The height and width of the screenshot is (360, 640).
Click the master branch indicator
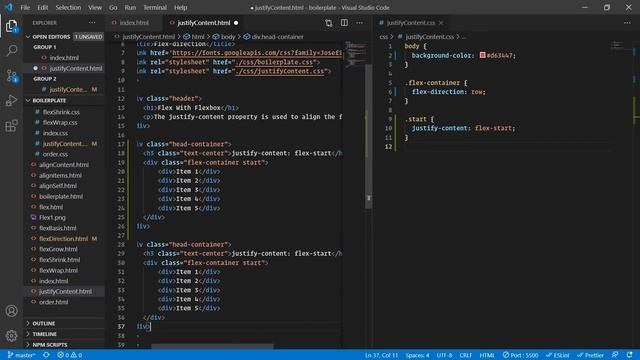(21, 355)
